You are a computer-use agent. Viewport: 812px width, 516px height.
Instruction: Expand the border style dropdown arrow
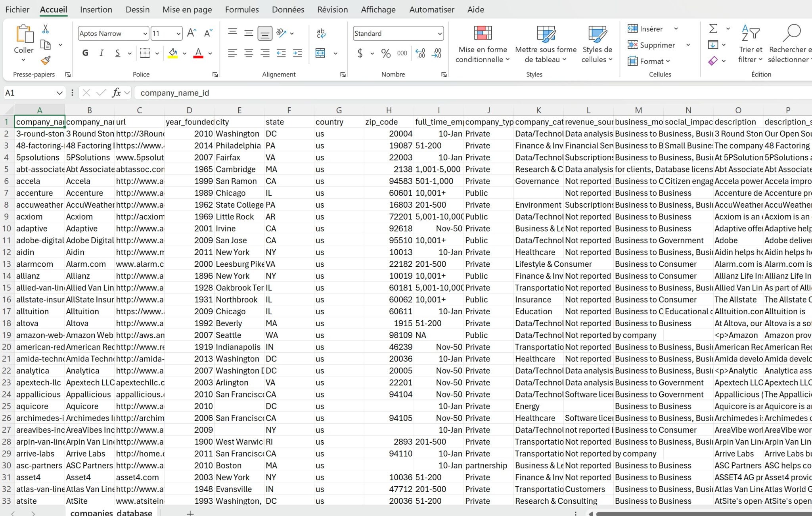(157, 53)
